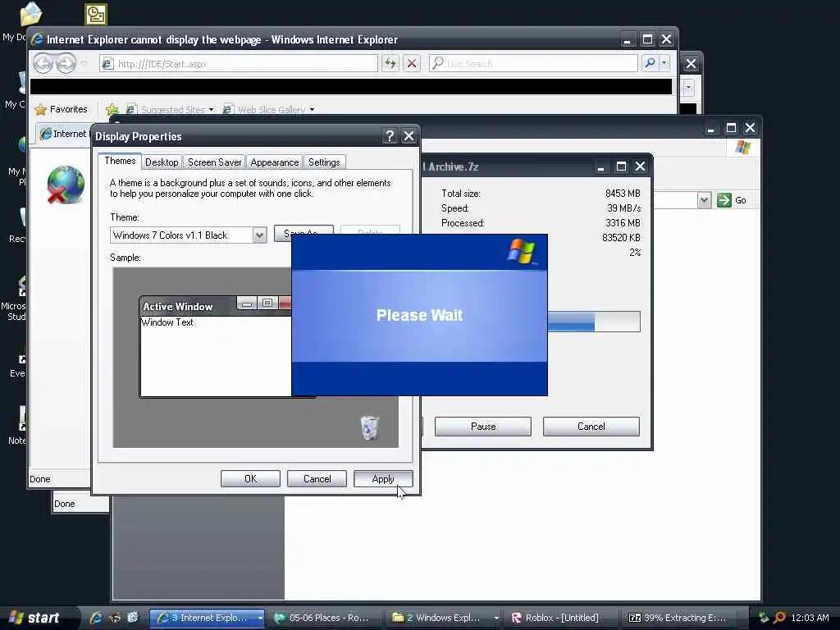Click Cancel in the 7z extraction window

tap(591, 427)
